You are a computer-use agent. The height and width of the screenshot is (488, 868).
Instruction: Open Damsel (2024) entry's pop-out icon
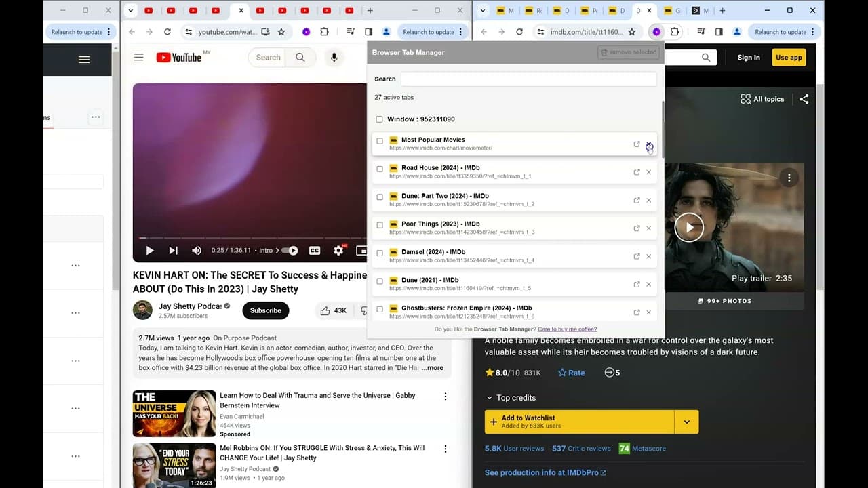[x=636, y=256]
